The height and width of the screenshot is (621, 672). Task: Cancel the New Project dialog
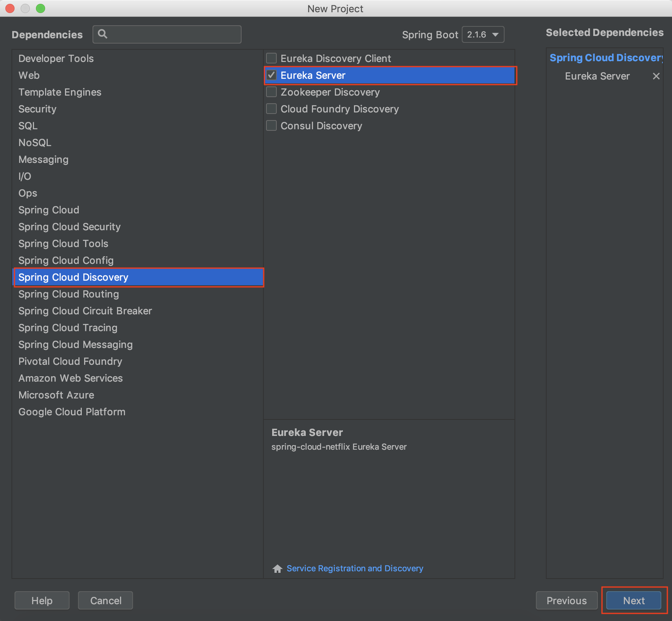[106, 600]
